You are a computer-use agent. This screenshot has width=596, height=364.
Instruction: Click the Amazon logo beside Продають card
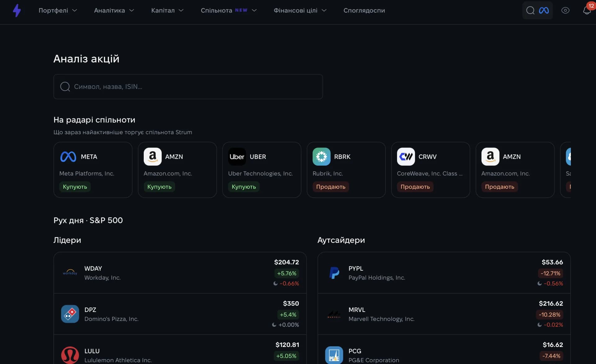(490, 157)
